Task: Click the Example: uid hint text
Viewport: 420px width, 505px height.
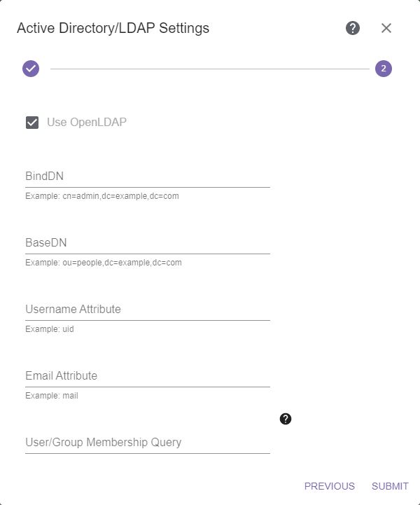Action: 50,329
